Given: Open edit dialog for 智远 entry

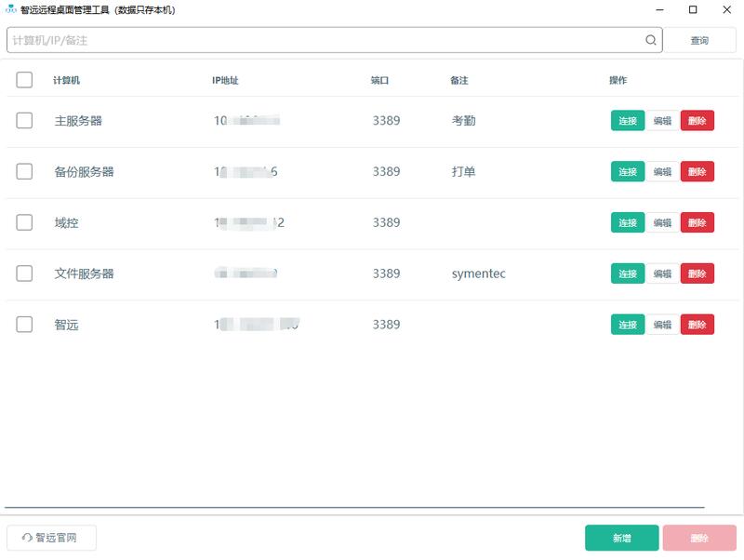Looking at the screenshot, I should click(662, 325).
